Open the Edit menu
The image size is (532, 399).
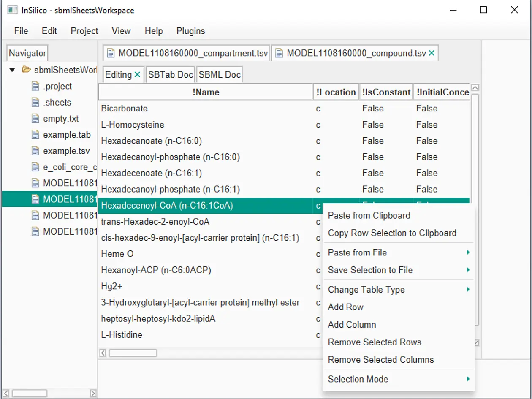(x=49, y=31)
